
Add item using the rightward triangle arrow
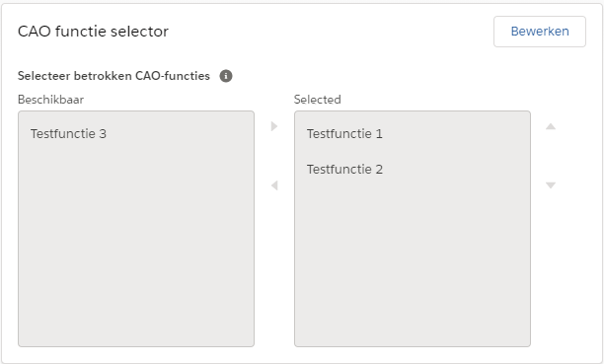click(x=274, y=126)
